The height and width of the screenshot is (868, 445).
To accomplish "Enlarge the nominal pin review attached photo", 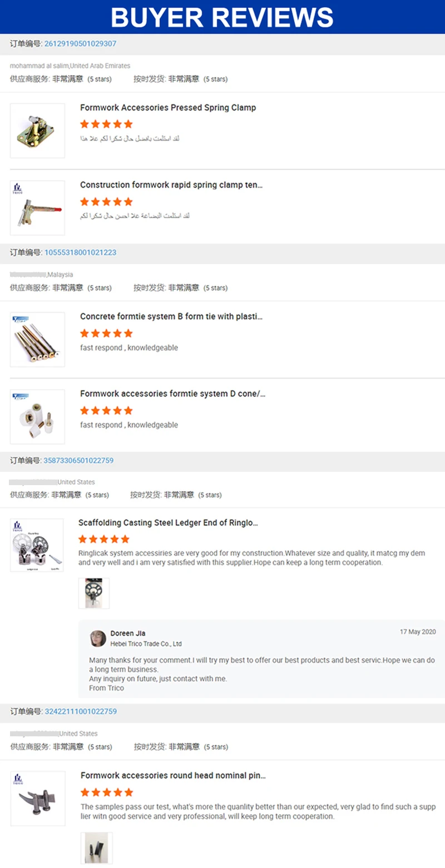I will point(96,848).
